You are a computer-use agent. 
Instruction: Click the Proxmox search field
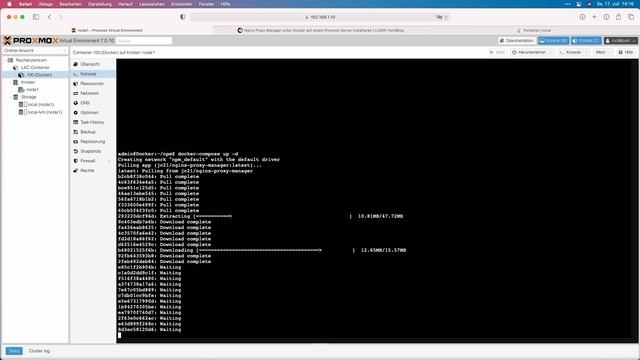(144, 41)
